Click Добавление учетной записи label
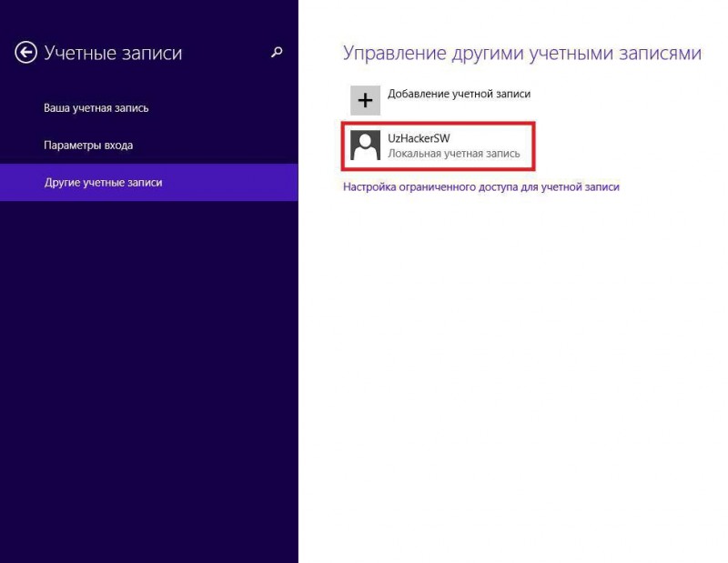This screenshot has height=563, width=728. click(x=459, y=94)
